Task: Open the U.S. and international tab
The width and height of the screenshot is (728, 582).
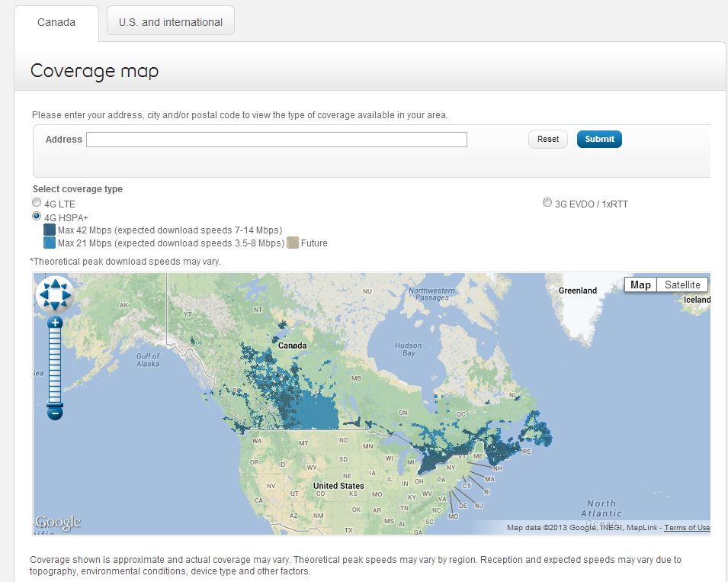Action: tap(171, 22)
